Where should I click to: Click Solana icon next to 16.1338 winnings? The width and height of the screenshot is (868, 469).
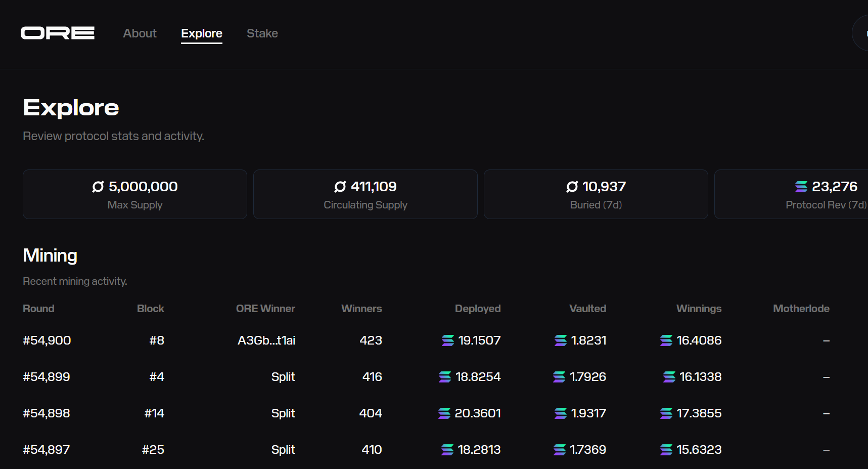[669, 377]
